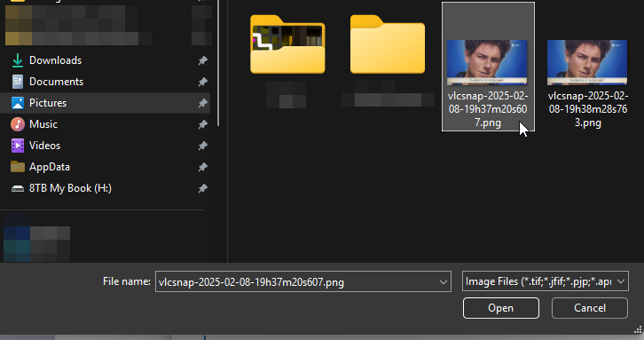Unpin Downloads via its pin icon
Screen dimensions: 644x340
[202, 61]
